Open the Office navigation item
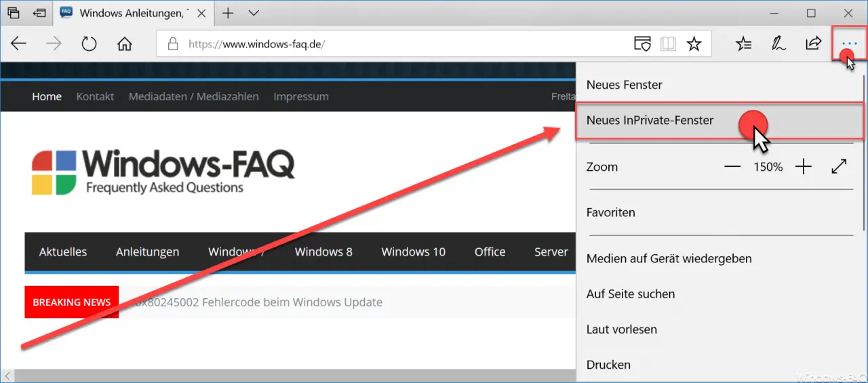Image resolution: width=868 pixels, height=383 pixels. click(490, 251)
